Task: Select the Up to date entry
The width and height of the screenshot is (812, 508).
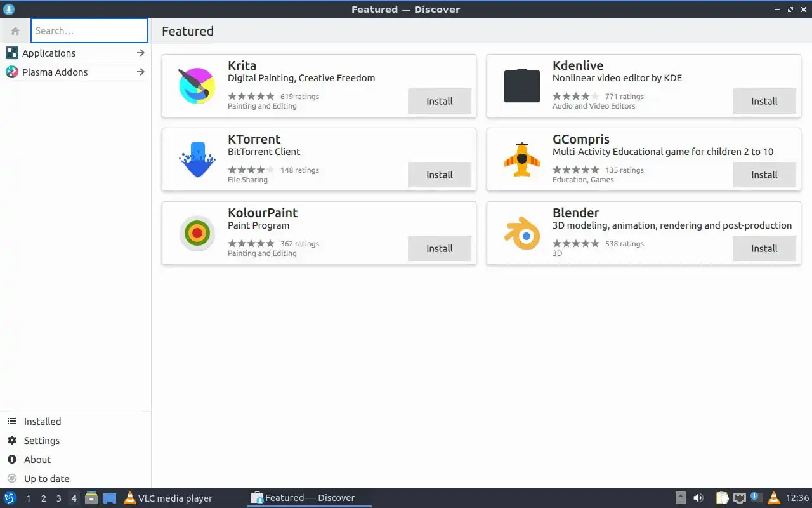Action: [75, 478]
